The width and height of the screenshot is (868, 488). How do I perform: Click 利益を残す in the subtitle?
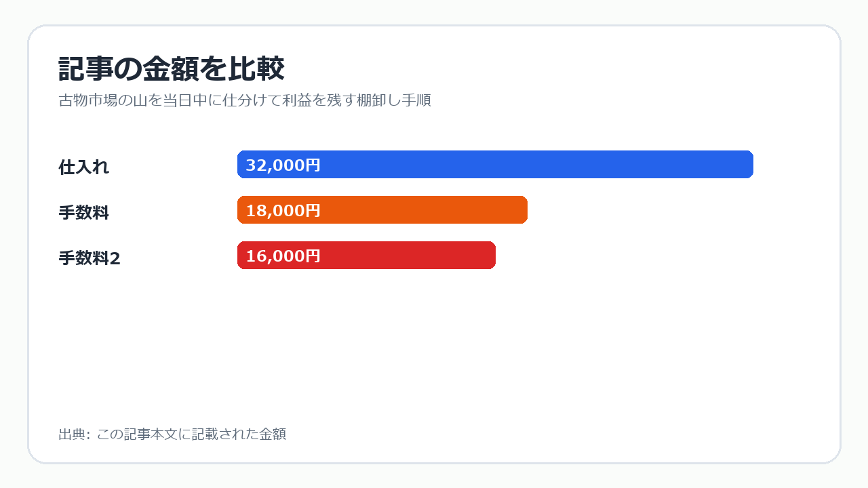click(319, 100)
